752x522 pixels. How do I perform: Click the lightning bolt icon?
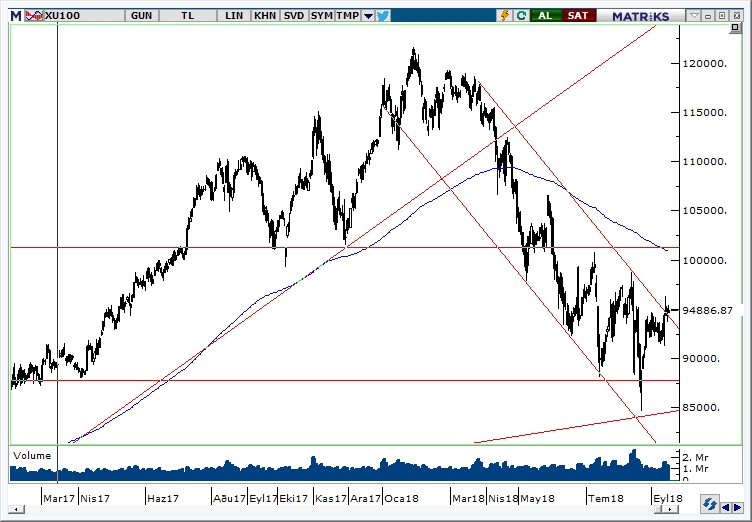pos(505,15)
